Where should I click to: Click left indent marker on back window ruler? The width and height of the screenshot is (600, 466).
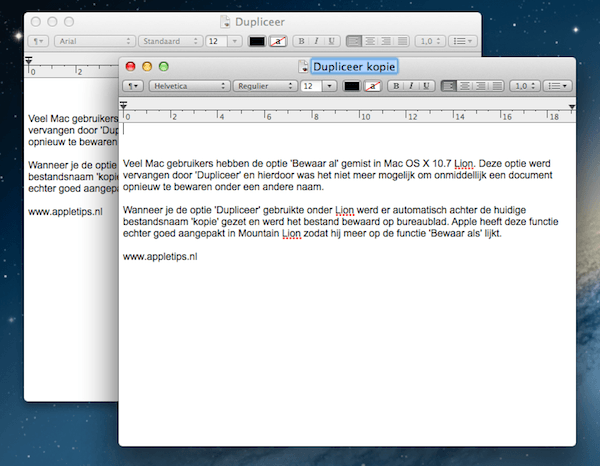(29, 60)
